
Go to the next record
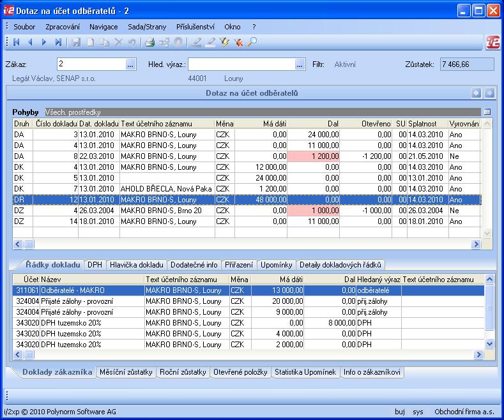pos(44,42)
